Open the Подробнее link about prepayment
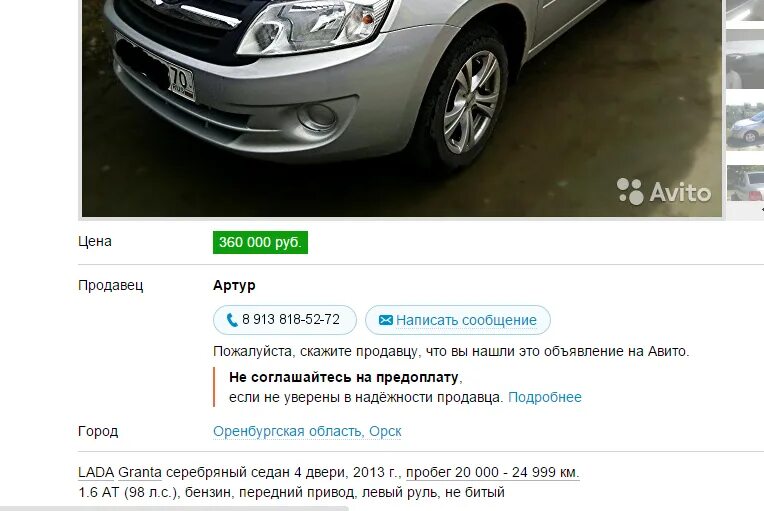 tap(545, 397)
